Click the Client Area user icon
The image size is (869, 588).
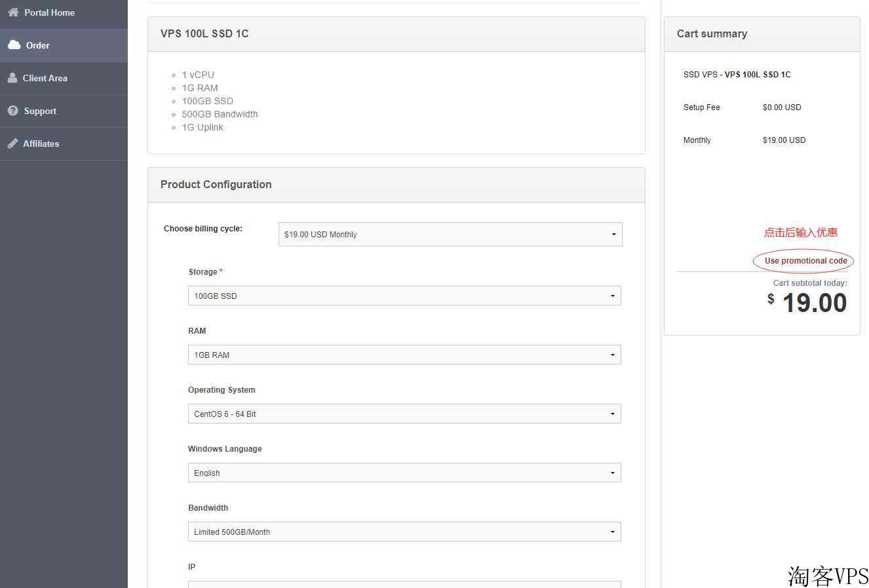12,78
